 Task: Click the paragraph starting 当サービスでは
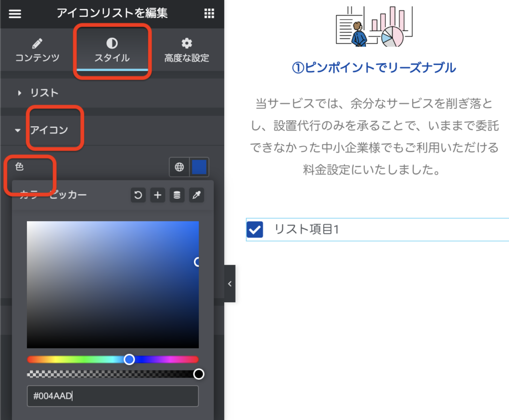374,136
